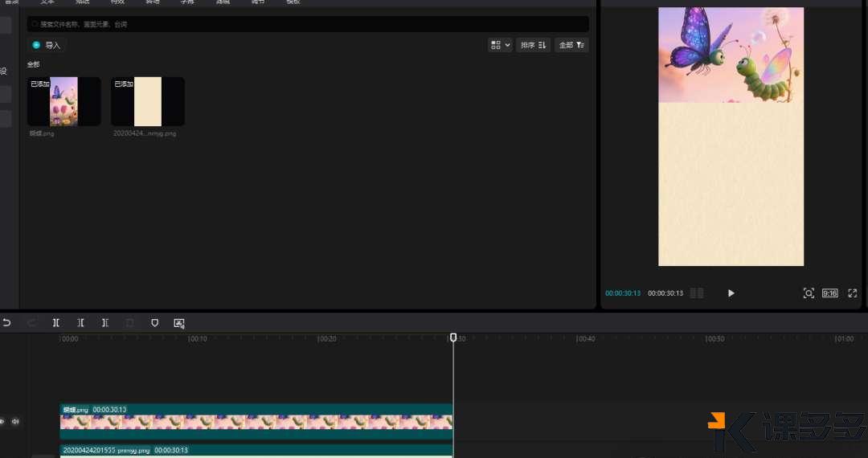
Task: Select the butterfly image thumbnail
Action: [x=64, y=101]
